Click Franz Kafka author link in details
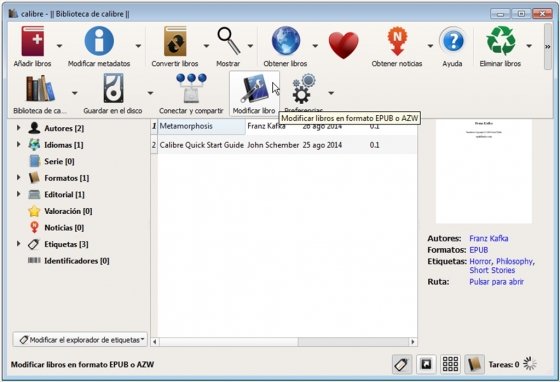The height and width of the screenshot is (382, 560). click(489, 238)
